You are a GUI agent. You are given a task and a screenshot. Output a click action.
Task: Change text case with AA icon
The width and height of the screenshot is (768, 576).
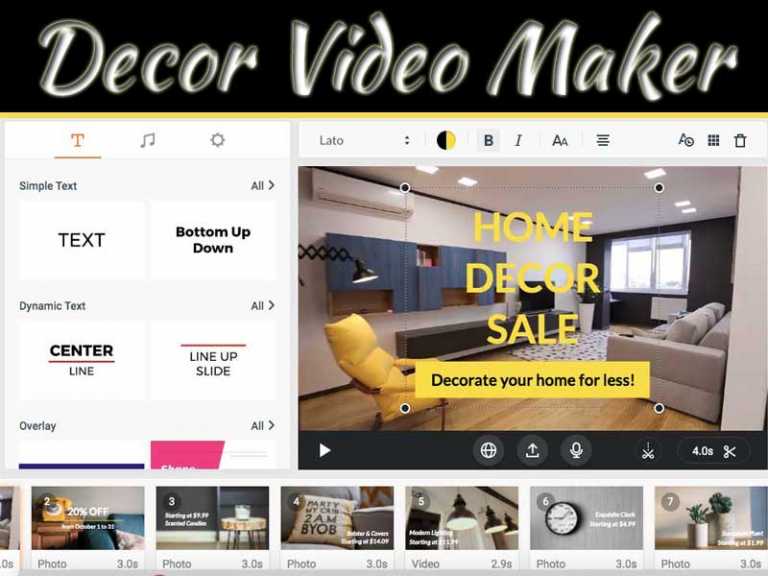click(x=560, y=141)
